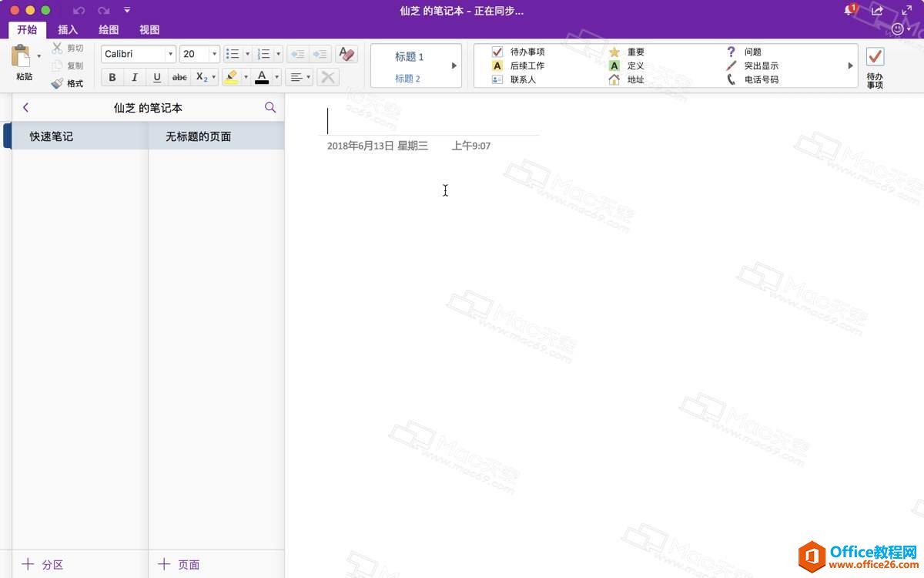Toggle Underline formatting

(157, 77)
